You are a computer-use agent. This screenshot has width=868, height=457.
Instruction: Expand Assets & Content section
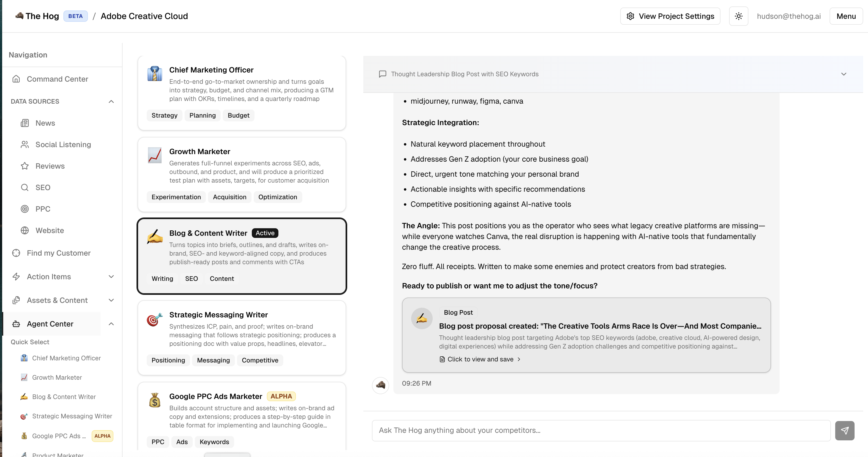(111, 300)
